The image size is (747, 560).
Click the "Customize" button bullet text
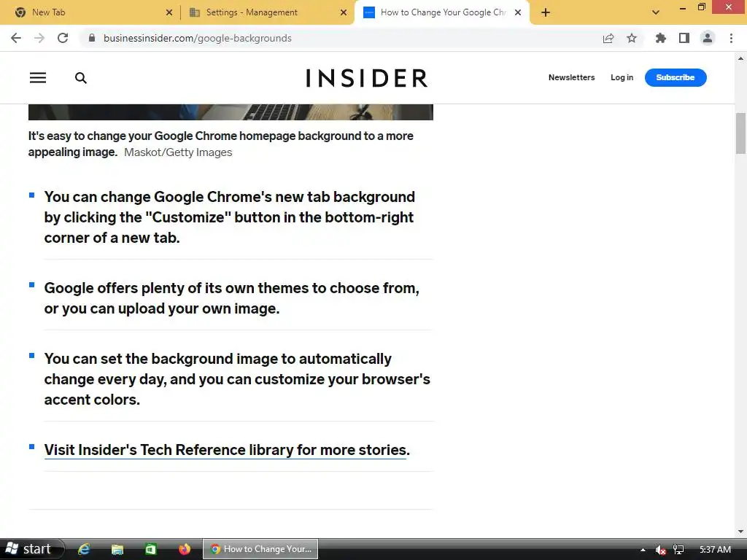click(x=230, y=217)
